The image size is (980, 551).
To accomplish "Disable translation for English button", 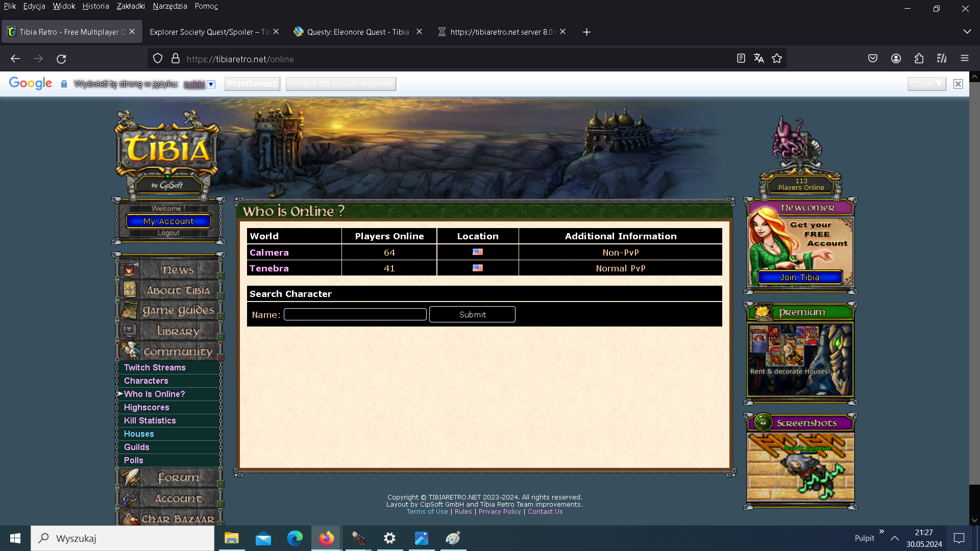I will pos(341,84).
